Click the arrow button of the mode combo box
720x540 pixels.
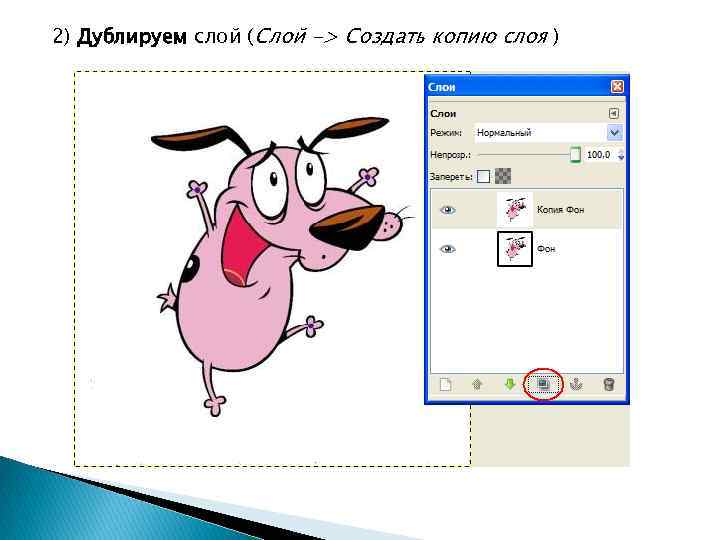pos(614,133)
